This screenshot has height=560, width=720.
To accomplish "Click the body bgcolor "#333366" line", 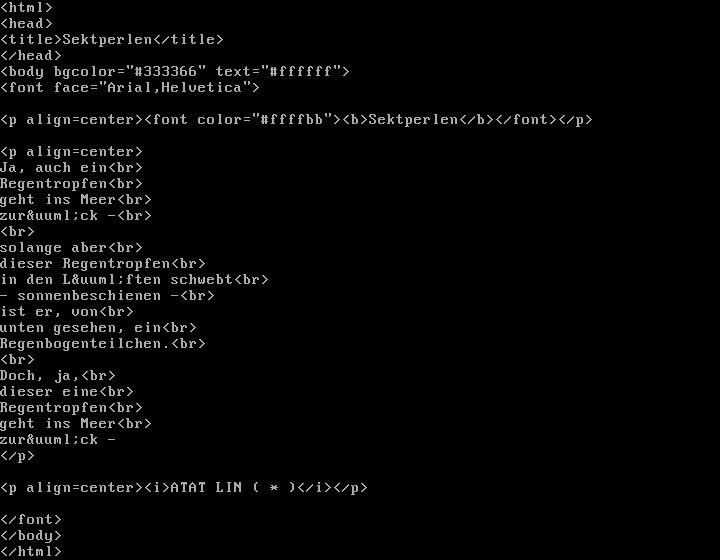I will tap(174, 72).
